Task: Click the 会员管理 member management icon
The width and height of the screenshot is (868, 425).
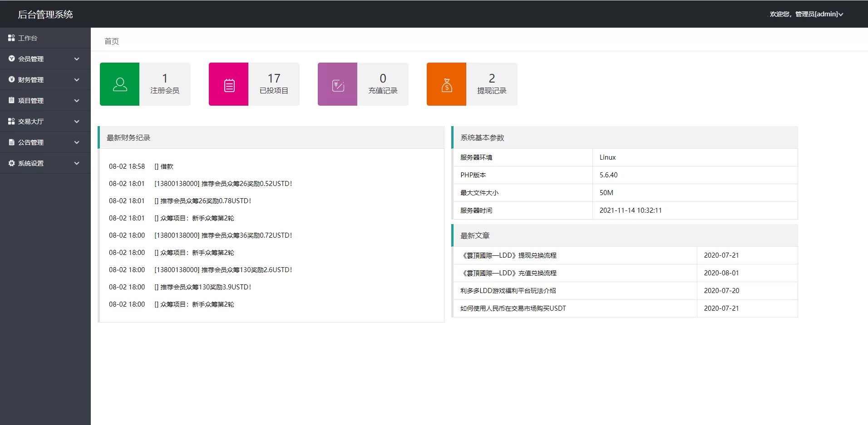Action: point(11,59)
